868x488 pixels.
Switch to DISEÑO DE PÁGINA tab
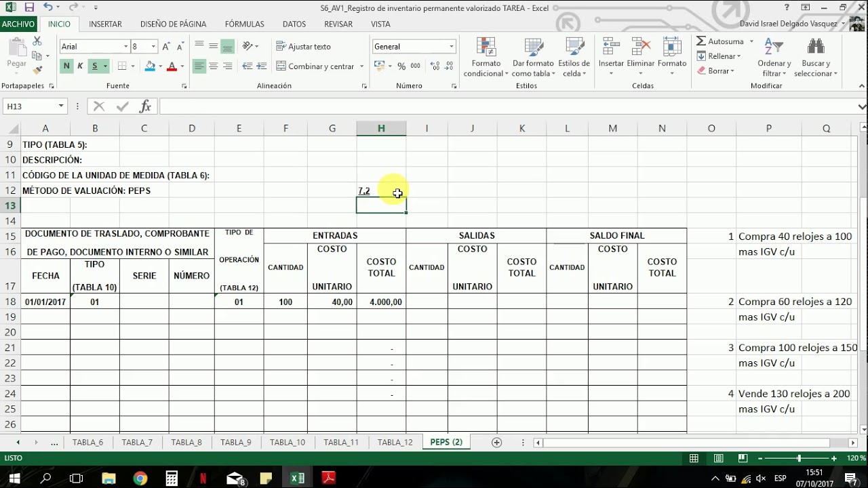(173, 24)
